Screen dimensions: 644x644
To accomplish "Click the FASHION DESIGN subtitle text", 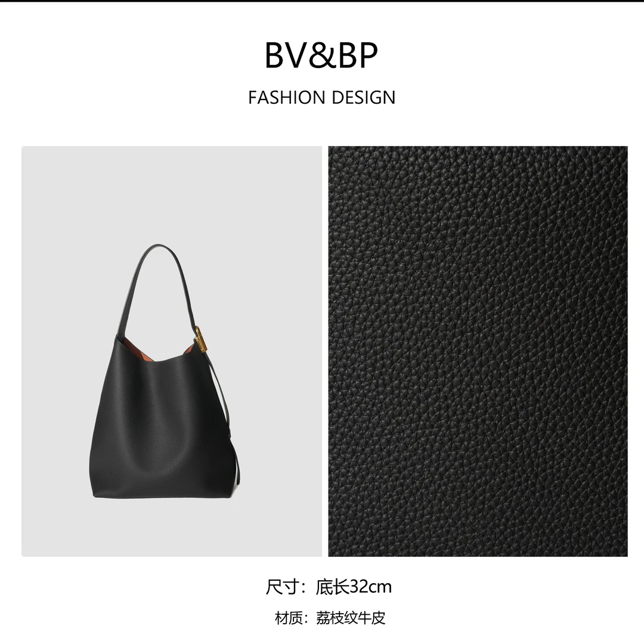I will (x=321, y=98).
